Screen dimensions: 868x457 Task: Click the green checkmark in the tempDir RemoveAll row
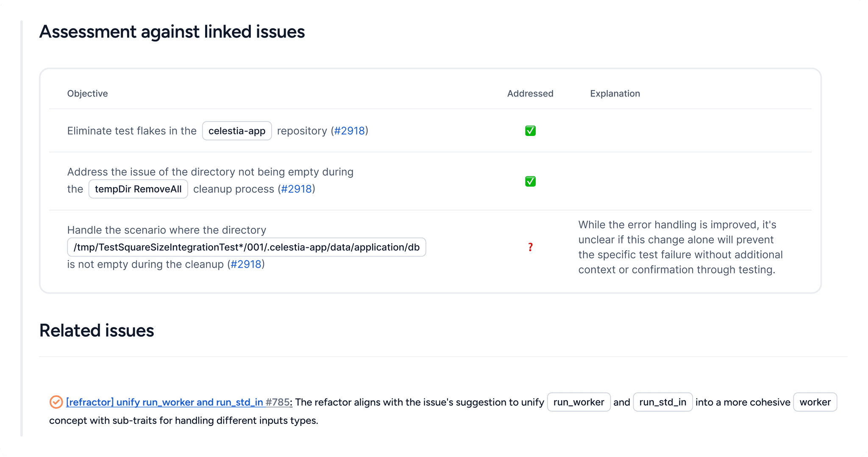click(x=530, y=181)
